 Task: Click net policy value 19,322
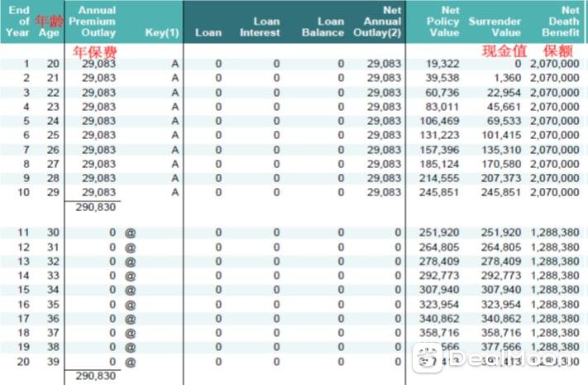pos(442,64)
